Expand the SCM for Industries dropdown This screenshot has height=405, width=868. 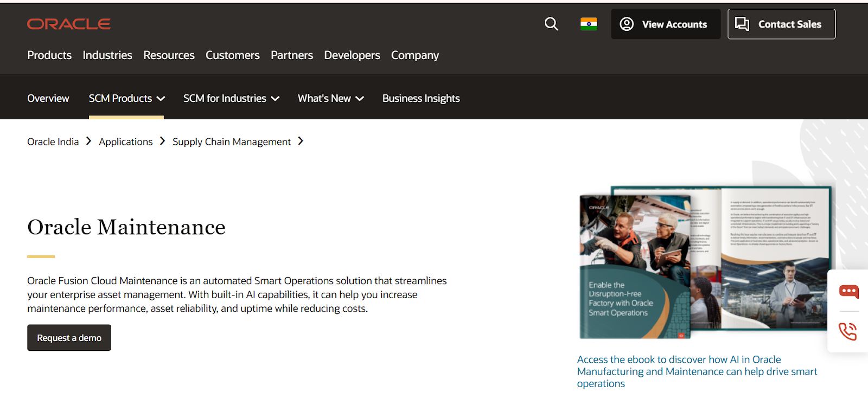231,98
